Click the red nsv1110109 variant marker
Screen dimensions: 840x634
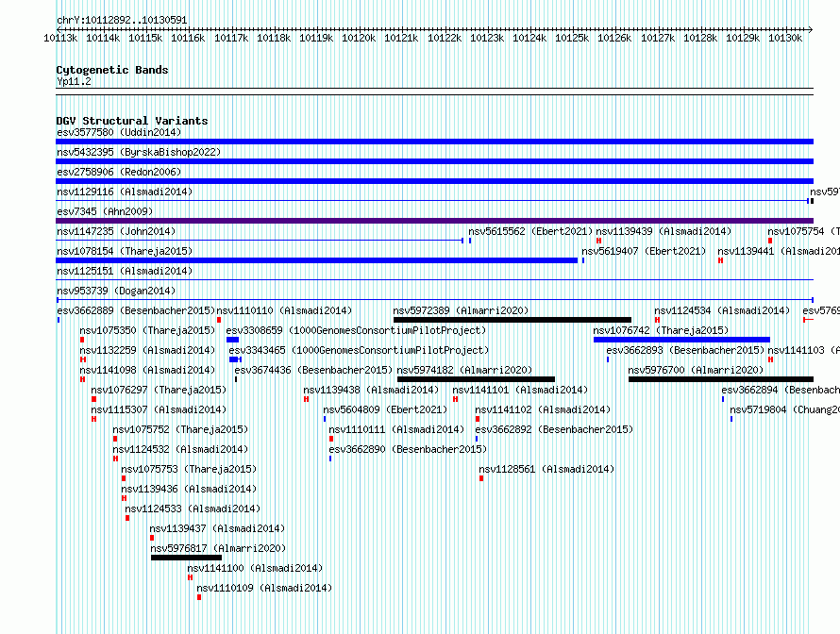click(x=199, y=597)
